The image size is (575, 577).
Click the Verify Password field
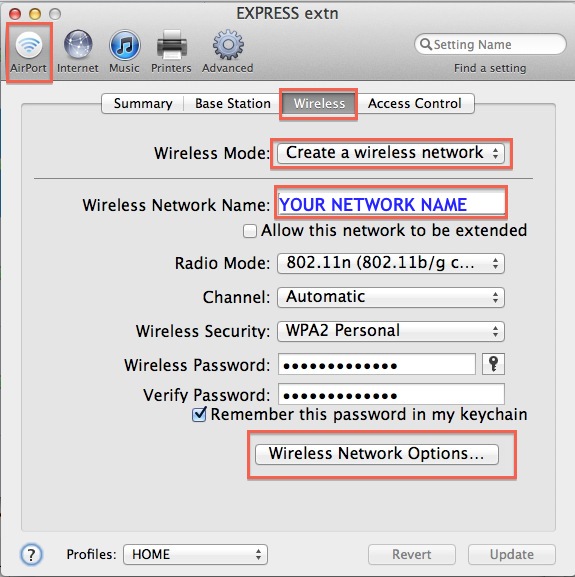coord(391,394)
